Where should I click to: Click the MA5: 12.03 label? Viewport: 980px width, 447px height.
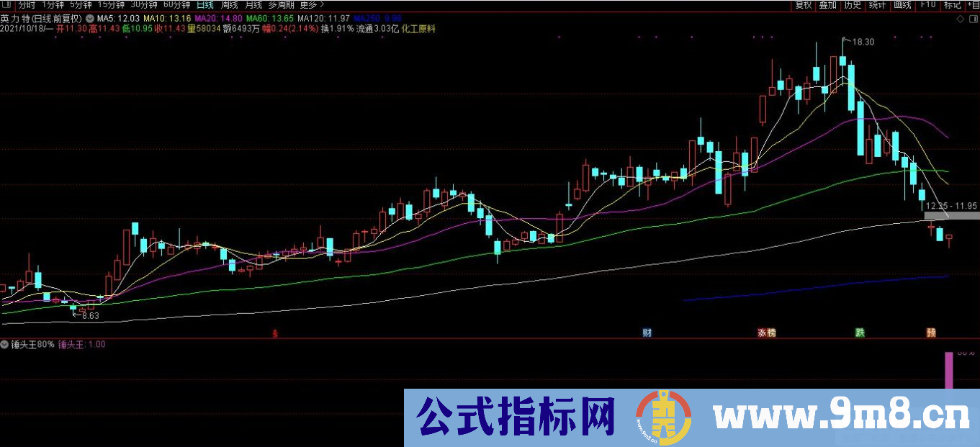click(x=118, y=18)
